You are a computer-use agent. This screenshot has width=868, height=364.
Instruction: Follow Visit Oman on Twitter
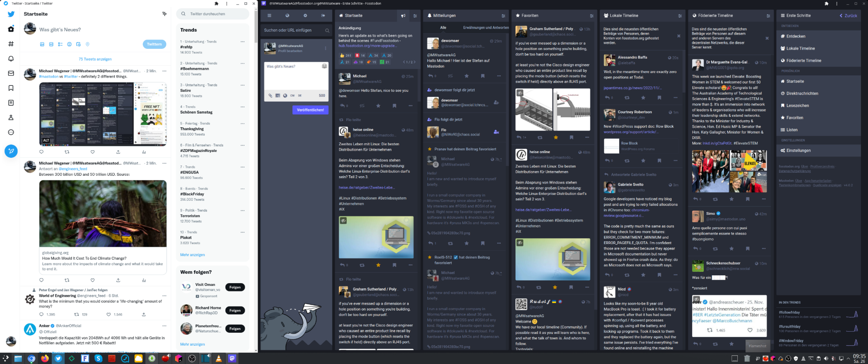pos(235,287)
